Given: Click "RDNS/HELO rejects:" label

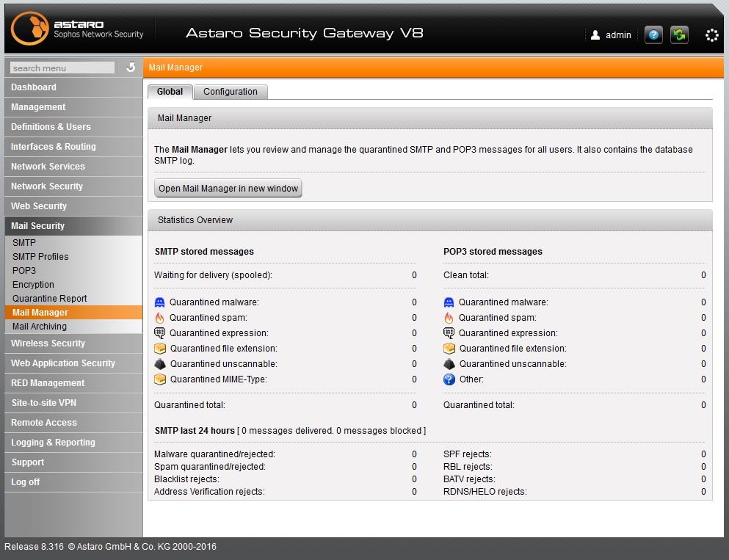Looking at the screenshot, I should pyautogui.click(x=485, y=492).
